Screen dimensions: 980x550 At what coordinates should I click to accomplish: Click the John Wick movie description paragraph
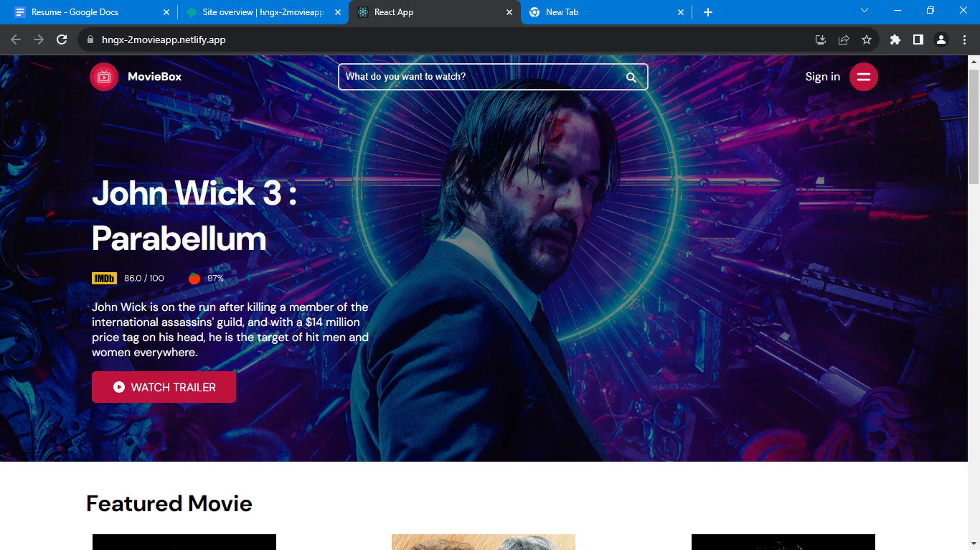[x=230, y=330]
